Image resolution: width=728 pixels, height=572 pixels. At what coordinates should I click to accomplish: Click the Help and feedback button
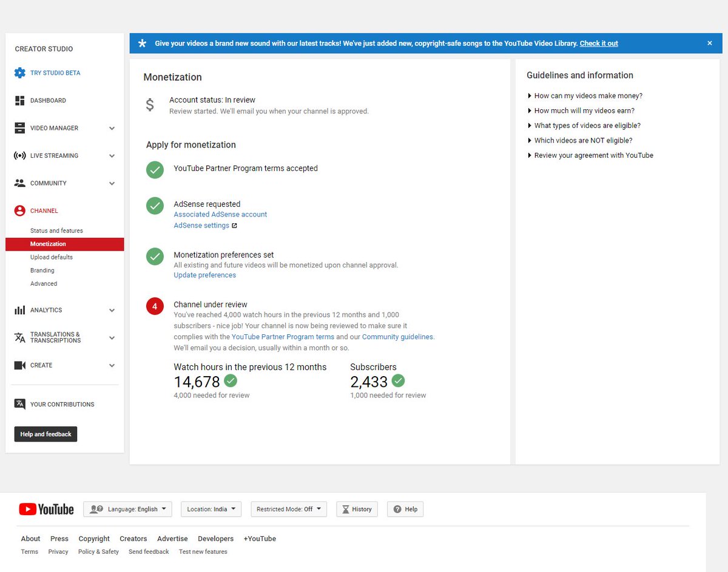(x=45, y=434)
